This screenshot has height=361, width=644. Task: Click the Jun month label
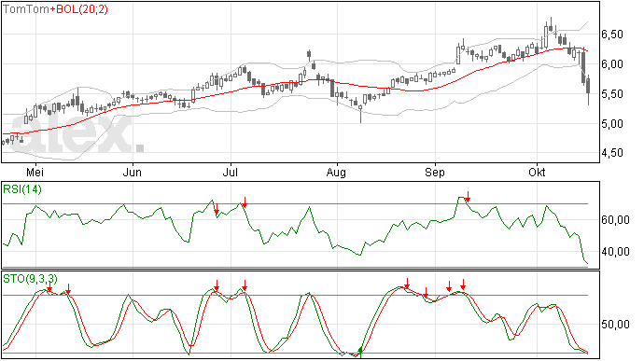(x=133, y=172)
